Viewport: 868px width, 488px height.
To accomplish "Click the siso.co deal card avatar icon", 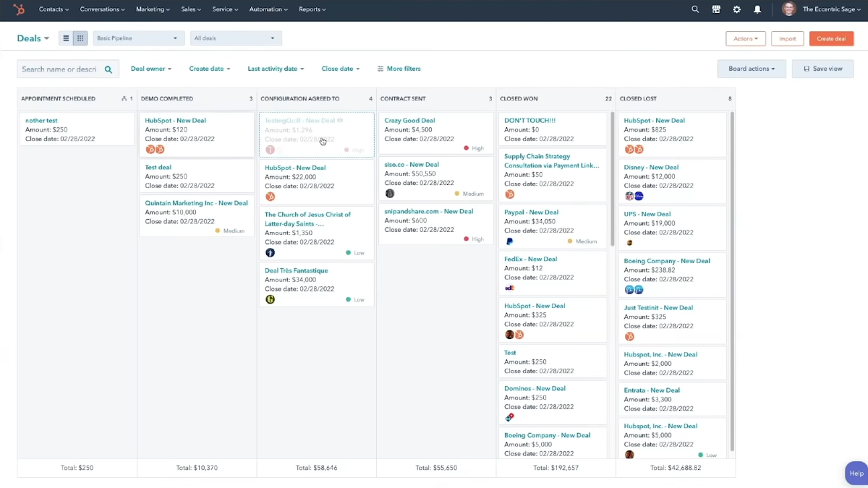I will click(390, 194).
